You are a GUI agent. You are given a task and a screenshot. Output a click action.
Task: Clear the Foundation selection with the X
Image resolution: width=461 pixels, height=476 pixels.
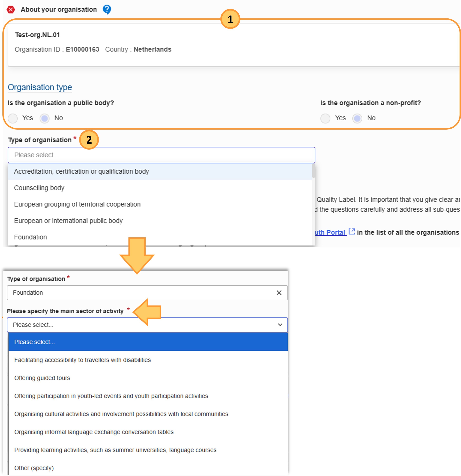(279, 293)
